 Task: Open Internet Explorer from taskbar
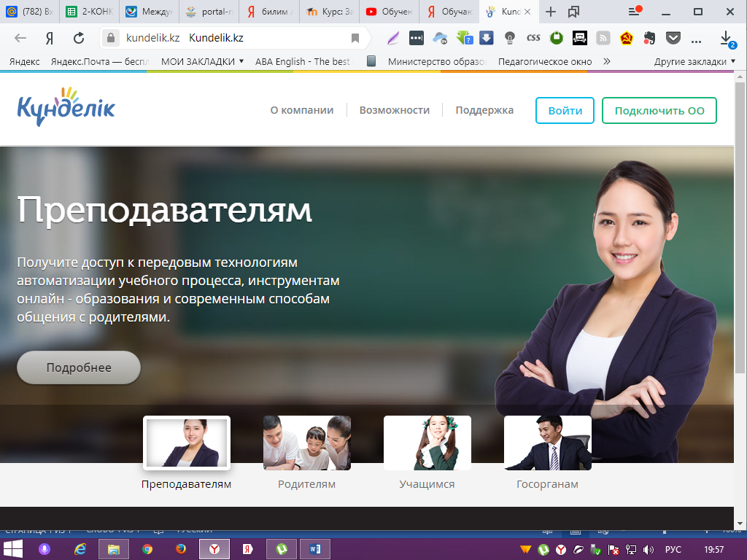point(80,549)
